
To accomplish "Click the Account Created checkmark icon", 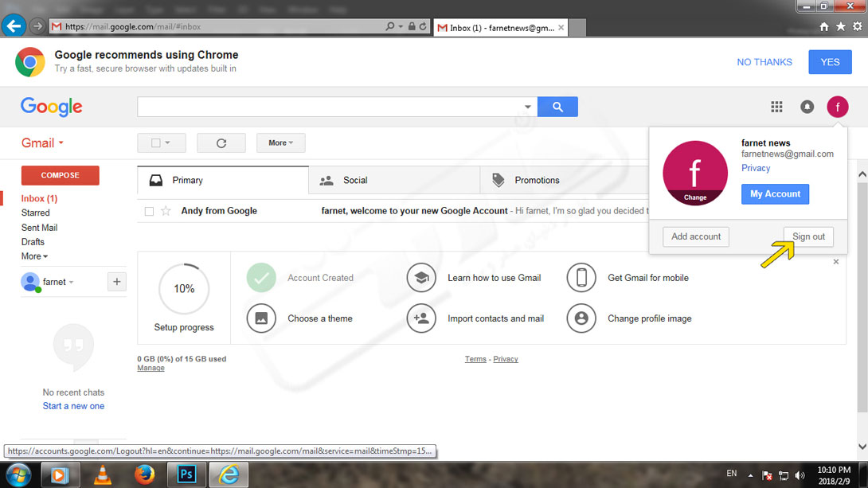I will click(x=261, y=278).
